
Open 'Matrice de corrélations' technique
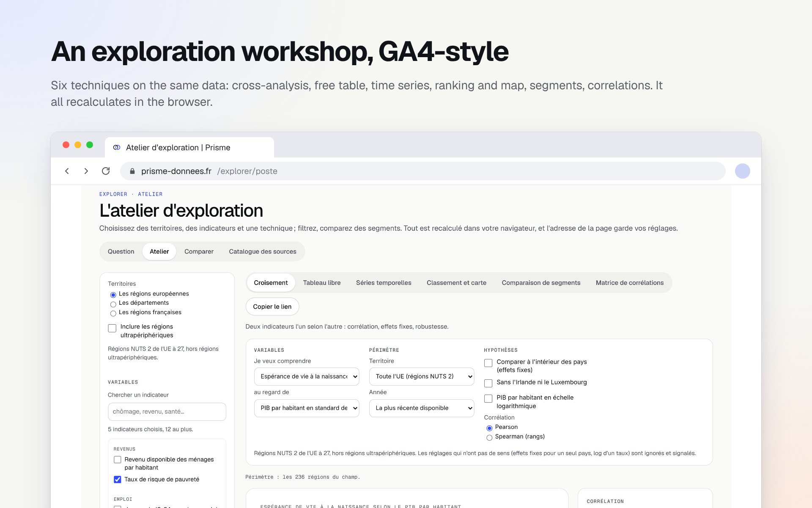pyautogui.click(x=630, y=283)
